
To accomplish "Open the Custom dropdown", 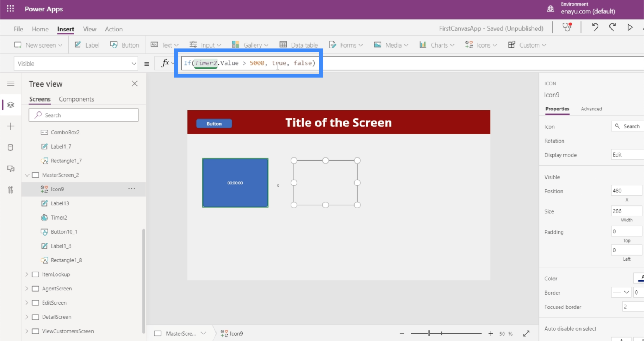I will point(527,45).
